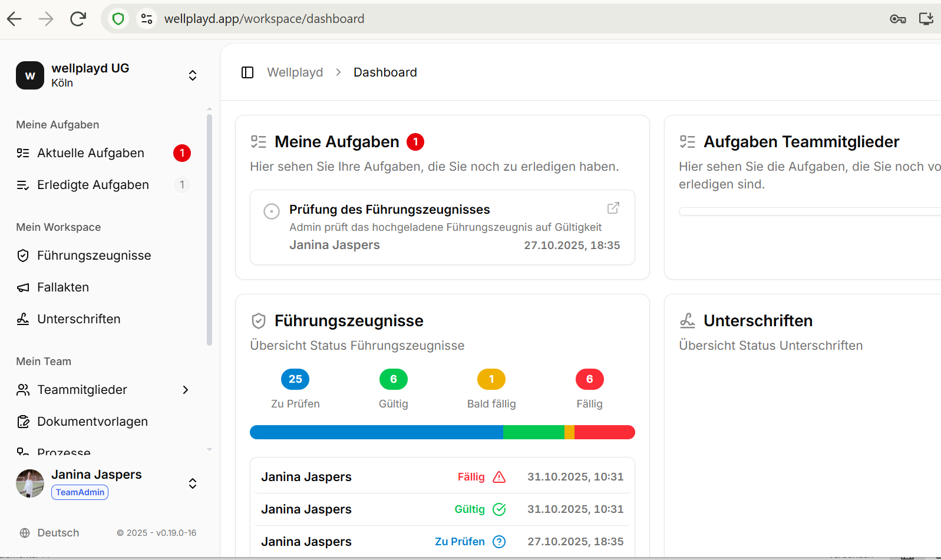The width and height of the screenshot is (941, 560).
Task: Click the globe language icon
Action: tap(25, 533)
